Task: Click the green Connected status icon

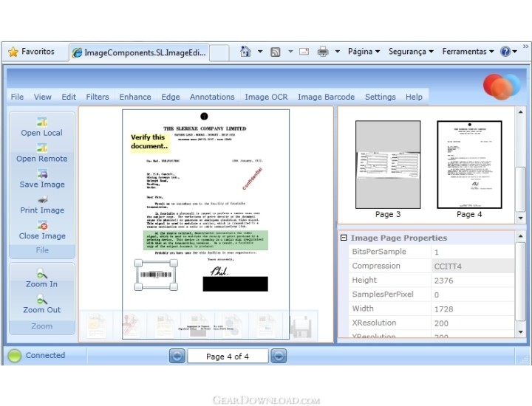Action: coord(15,356)
